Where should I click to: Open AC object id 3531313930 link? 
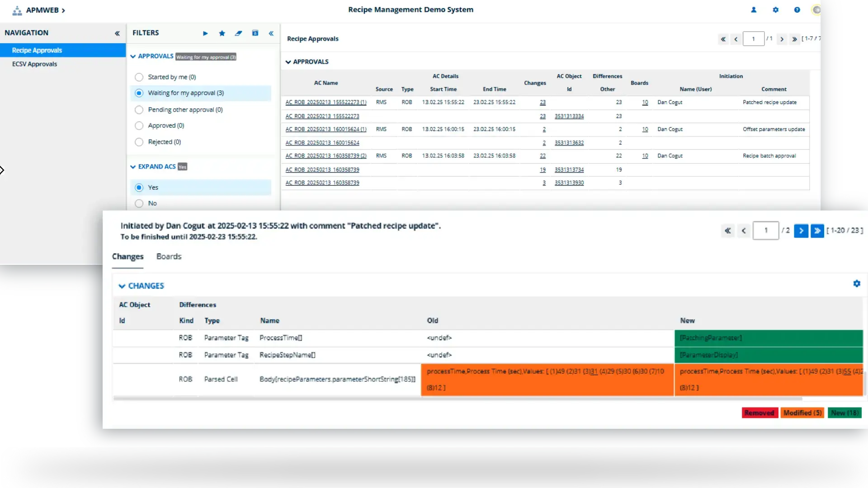(x=569, y=183)
